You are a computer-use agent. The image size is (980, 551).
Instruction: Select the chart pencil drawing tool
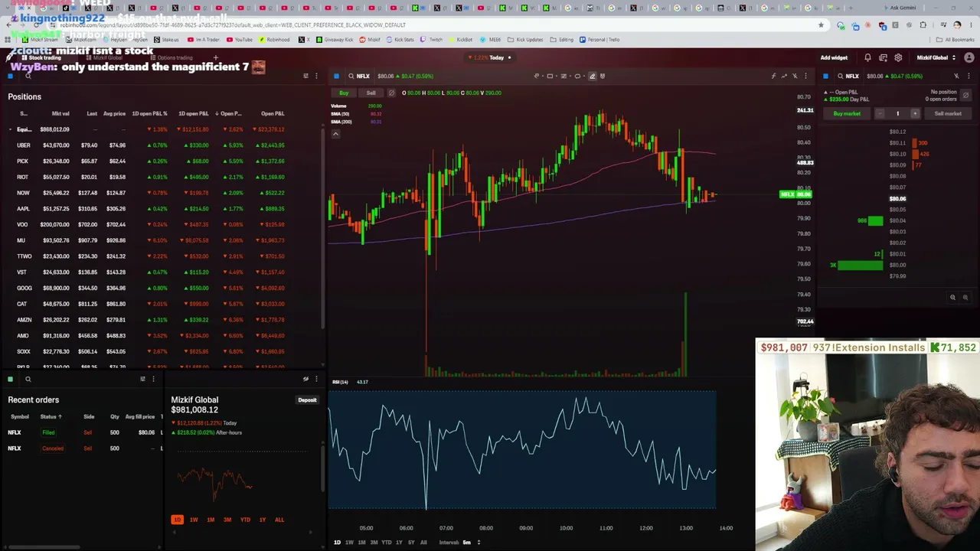592,76
